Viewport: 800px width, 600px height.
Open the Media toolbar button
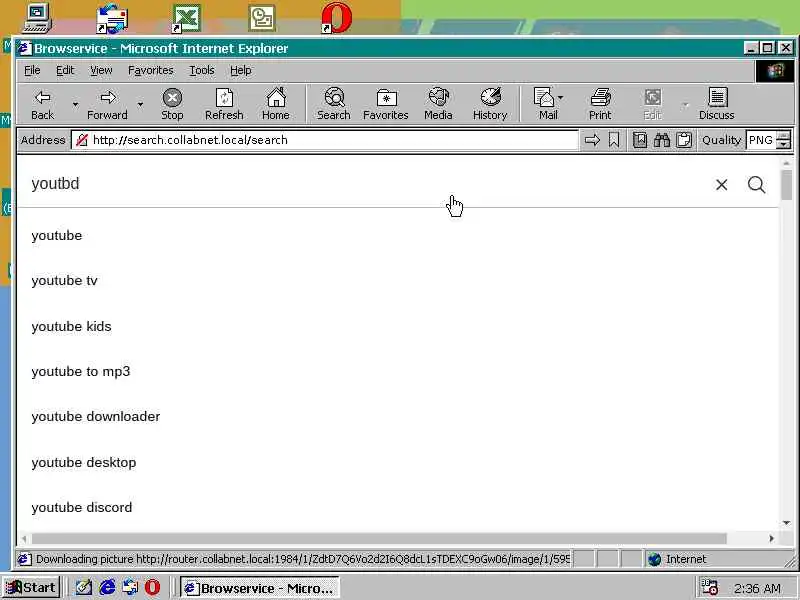pos(438,105)
